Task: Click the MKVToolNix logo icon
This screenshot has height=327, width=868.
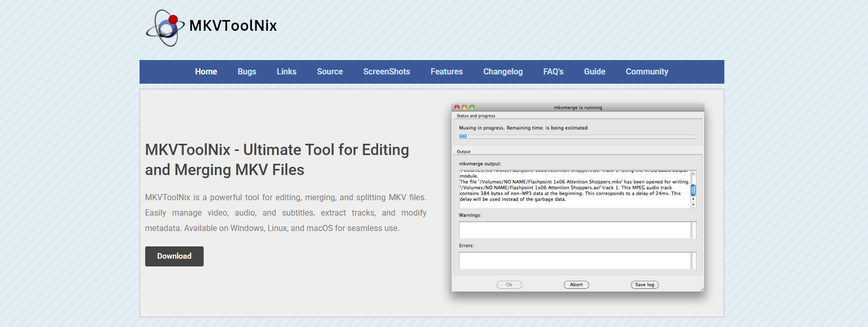Action: (165, 28)
